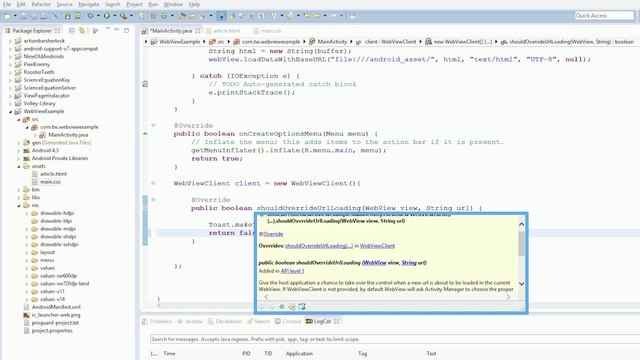Image resolution: width=640 pixels, height=360 pixels.
Task: Click the Application column header in LogCat
Action: point(299,353)
